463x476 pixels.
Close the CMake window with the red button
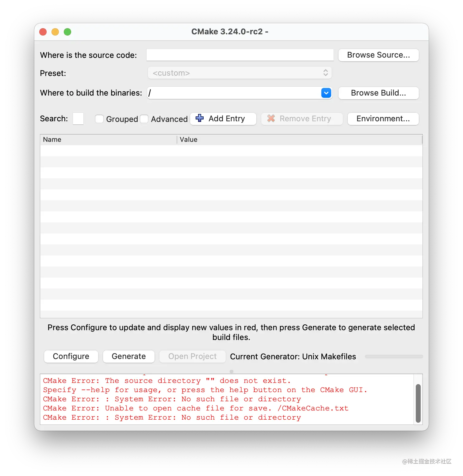[43, 32]
